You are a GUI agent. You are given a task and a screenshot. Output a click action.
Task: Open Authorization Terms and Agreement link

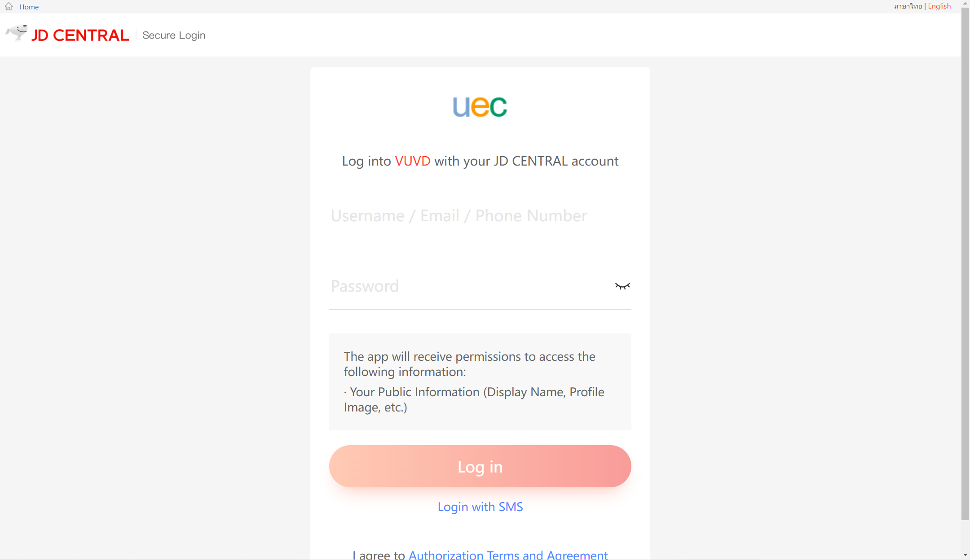coord(508,555)
